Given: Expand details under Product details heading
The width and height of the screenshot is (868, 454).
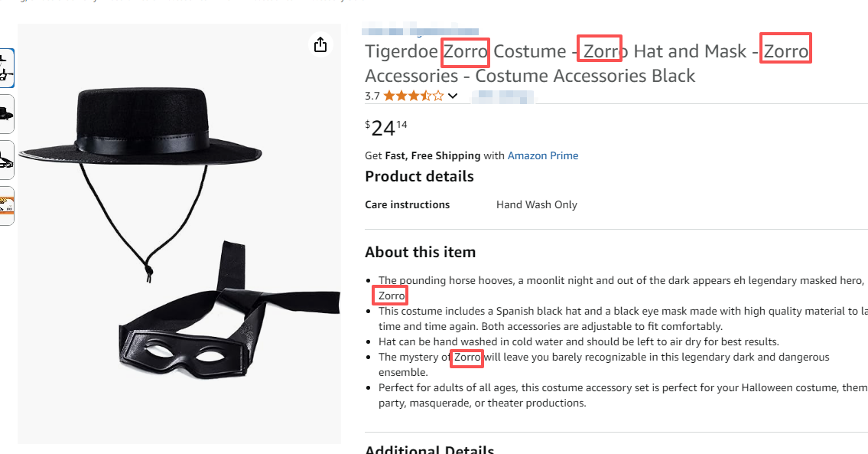Looking at the screenshot, I should click(x=419, y=176).
